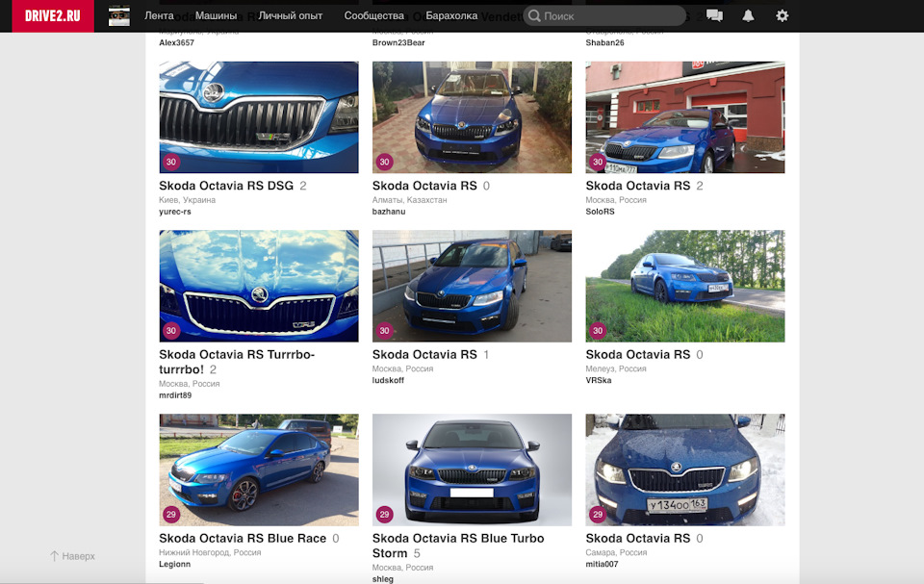Open bazhanu's blue car on paving thumbnail
This screenshot has height=584, width=924.
(x=472, y=117)
